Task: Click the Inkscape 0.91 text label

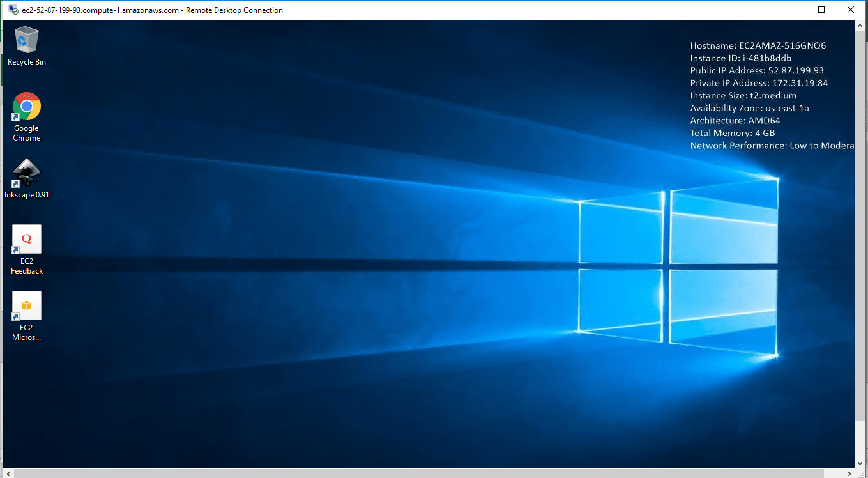Action: tap(26, 195)
